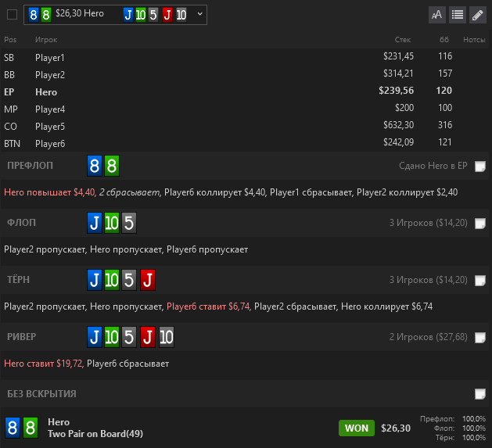Click the blue J card in Флоп row
Image resolution: width=492 pixels, height=448 pixels.
(95, 223)
